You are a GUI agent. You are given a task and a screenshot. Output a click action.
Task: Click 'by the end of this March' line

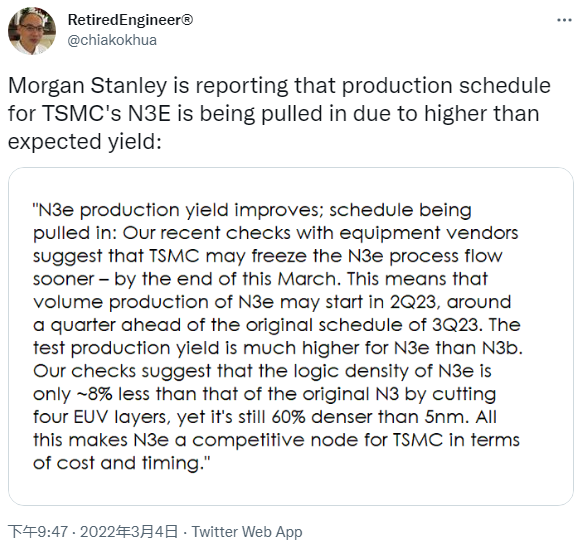(260, 279)
